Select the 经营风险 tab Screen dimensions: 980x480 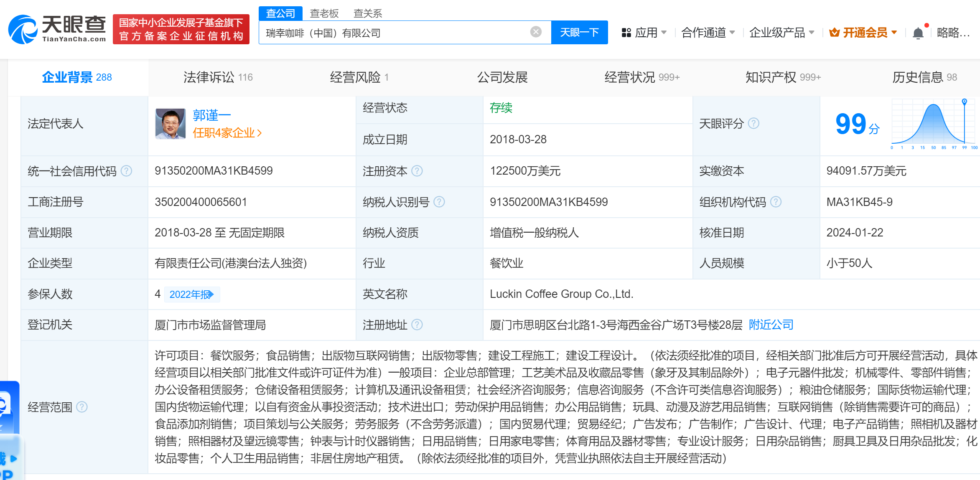(359, 77)
